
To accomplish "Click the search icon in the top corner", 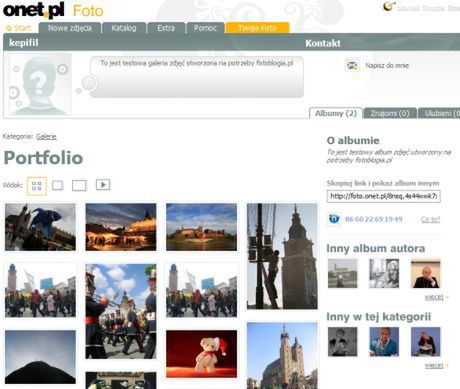I will (388, 6).
